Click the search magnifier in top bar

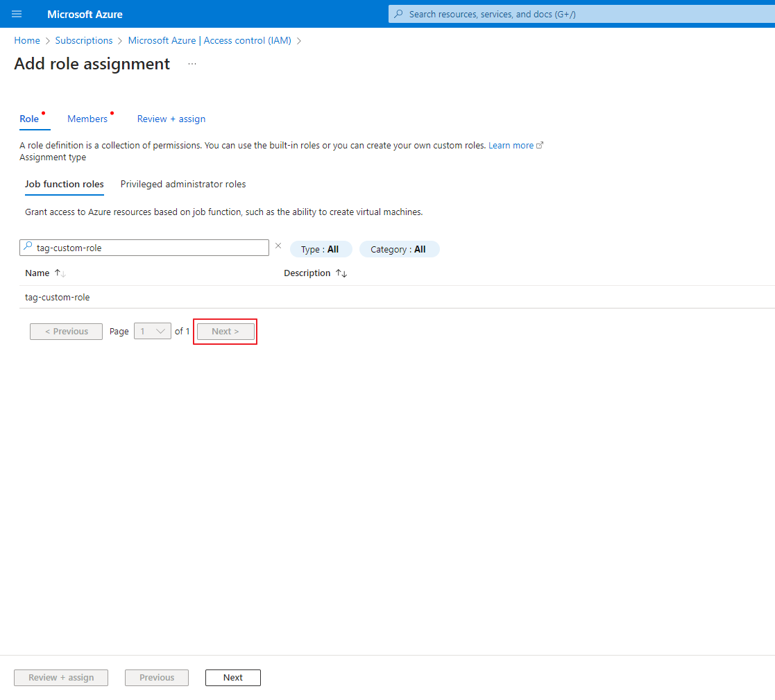click(398, 14)
